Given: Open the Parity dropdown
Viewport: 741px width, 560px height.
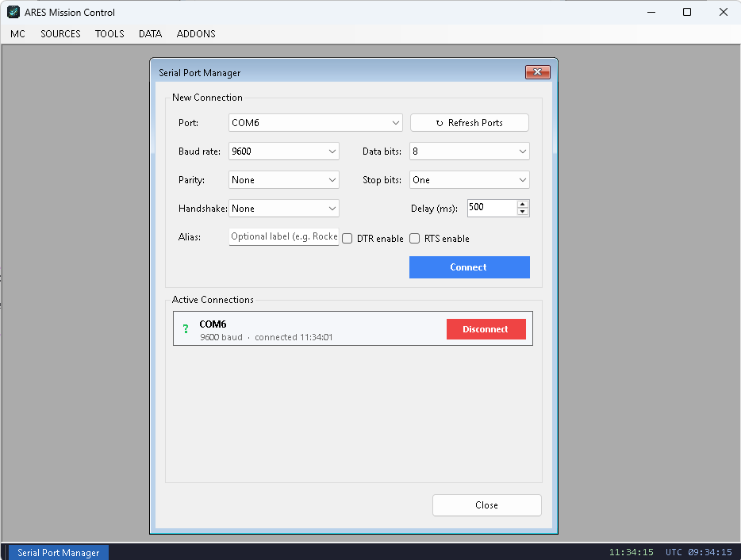Looking at the screenshot, I should 283,180.
